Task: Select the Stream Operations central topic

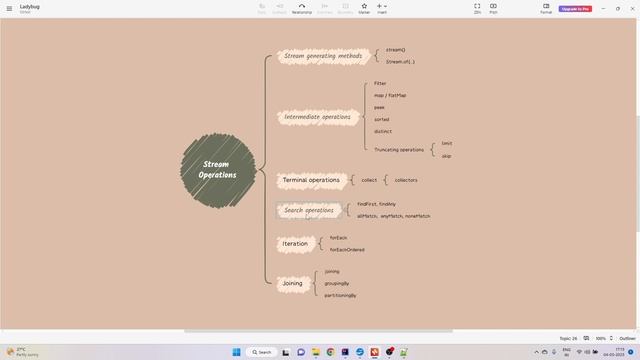Action: (218, 170)
